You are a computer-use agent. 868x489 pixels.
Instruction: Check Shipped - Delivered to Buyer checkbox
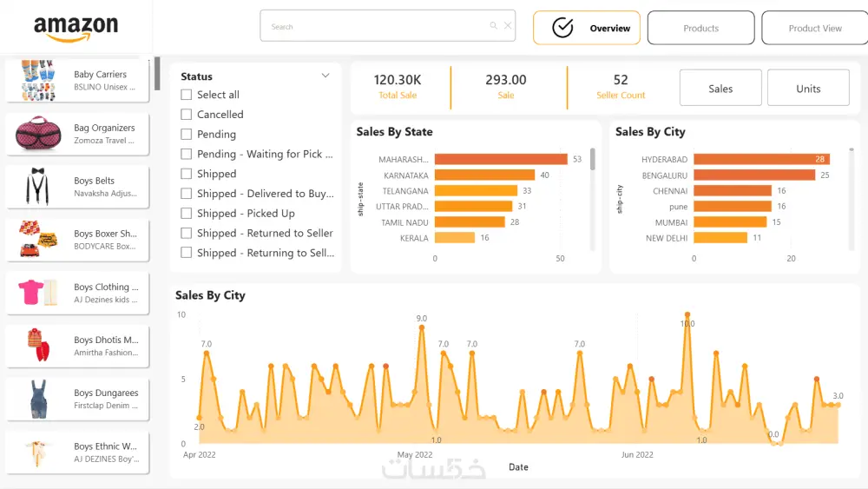point(187,194)
